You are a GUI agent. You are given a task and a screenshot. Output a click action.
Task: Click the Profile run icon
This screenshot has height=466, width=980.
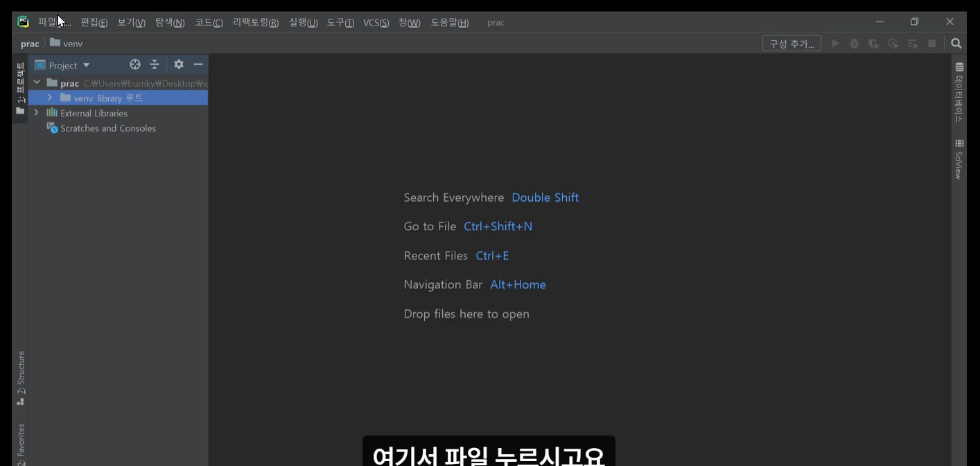893,44
